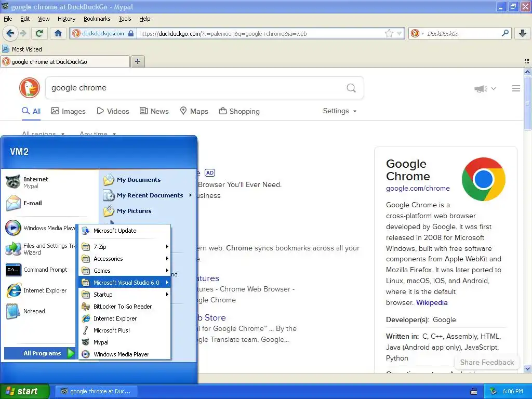This screenshot has height=399, width=532.
Task: Open Microsoft Visual Studio 6.0 submenu
Action: pyautogui.click(x=125, y=282)
